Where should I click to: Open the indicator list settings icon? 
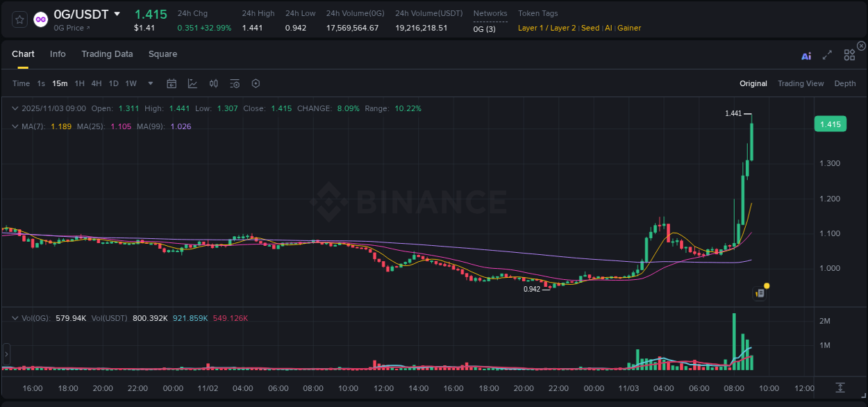coord(234,83)
